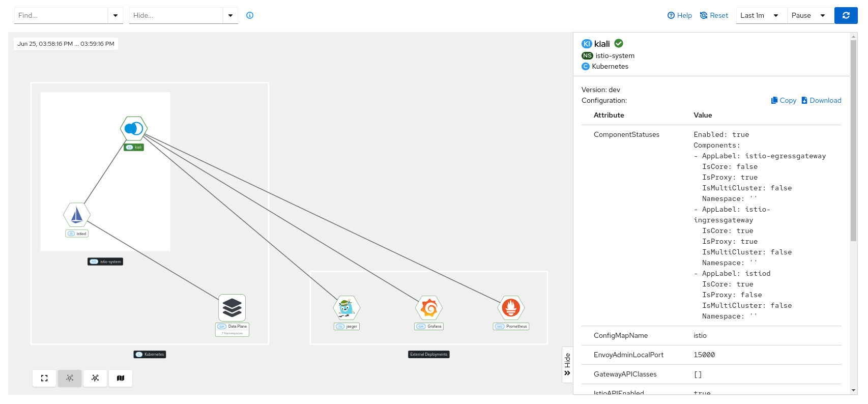This screenshot has width=868, height=404.
Task: Fit graph to screen with the corner-brackets button
Action: click(44, 378)
